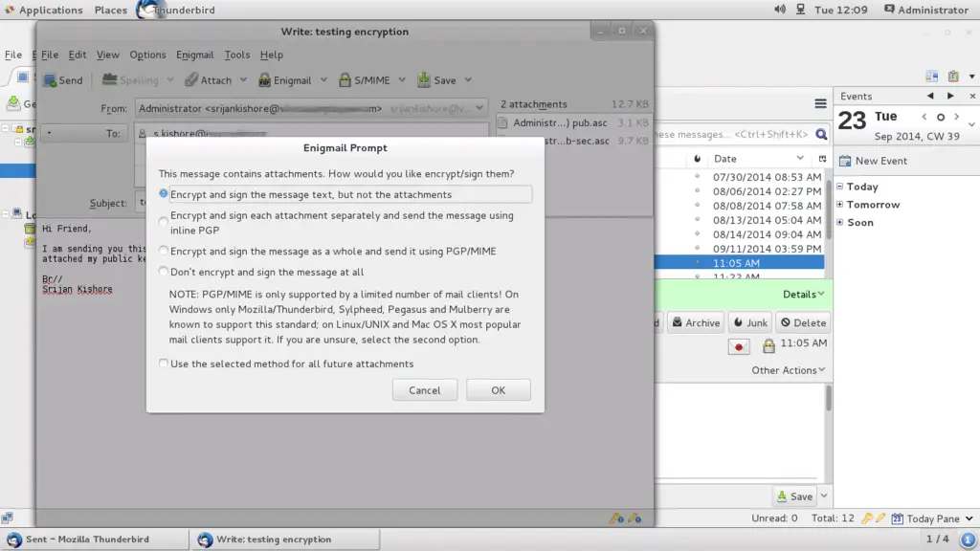Click the main window hamburger menu icon
The height and width of the screenshot is (551, 980).
820,103
